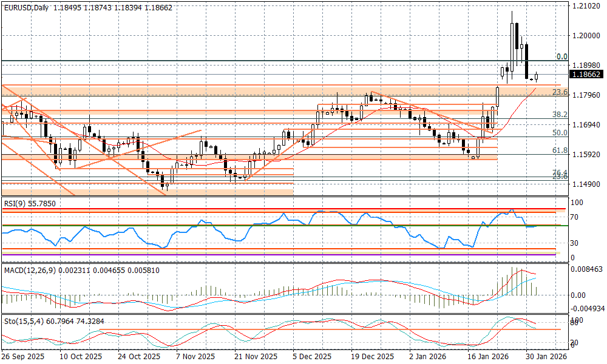Screen dimensions: 607x364
Task: Click the 26 Sep 2025 date marker
Action: [23, 357]
